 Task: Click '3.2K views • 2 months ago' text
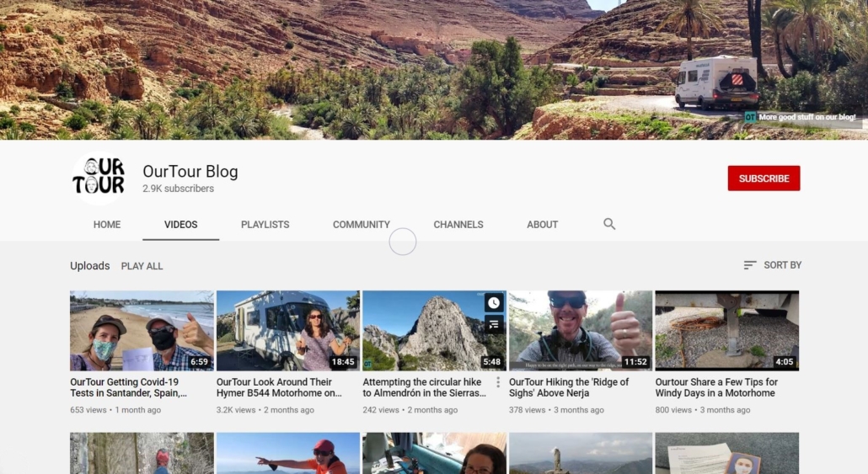(x=265, y=410)
